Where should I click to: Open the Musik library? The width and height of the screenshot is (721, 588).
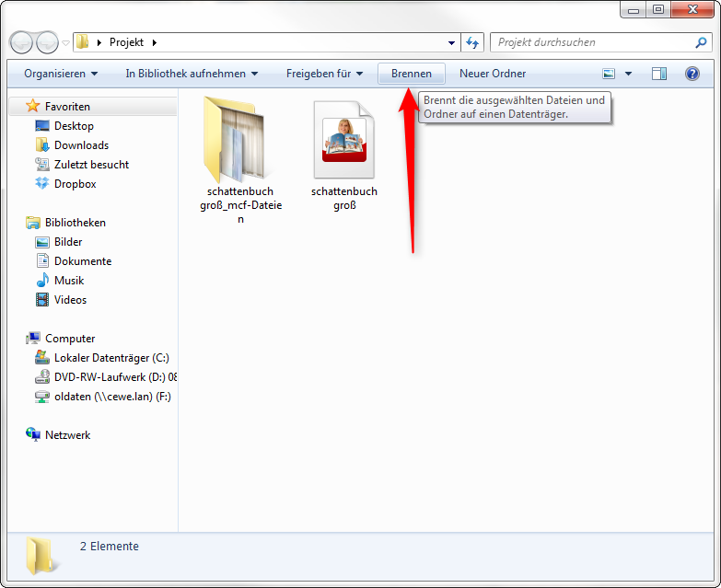point(69,281)
